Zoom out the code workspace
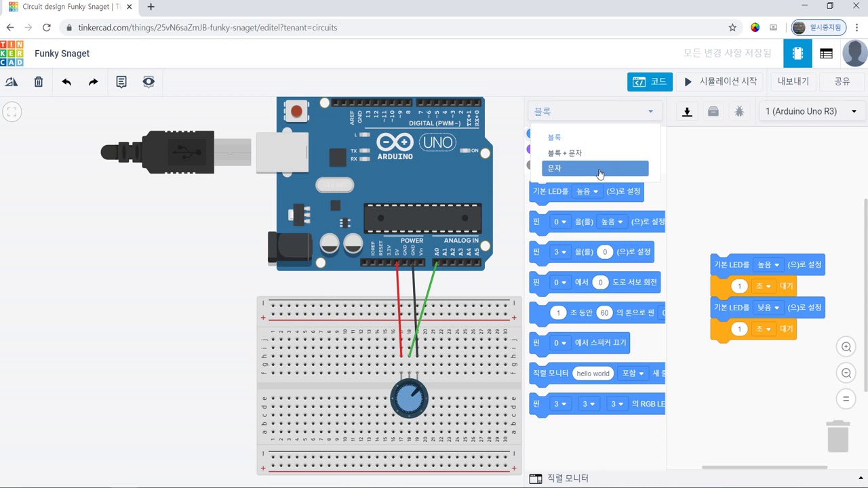Screen dimensions: 868x488 [x=846, y=373]
